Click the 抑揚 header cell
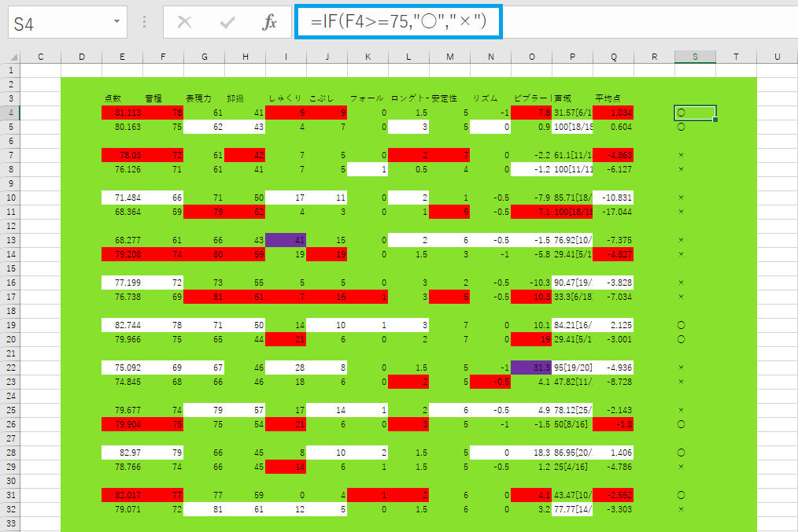Viewport: 798px width, 532px height. click(246, 98)
